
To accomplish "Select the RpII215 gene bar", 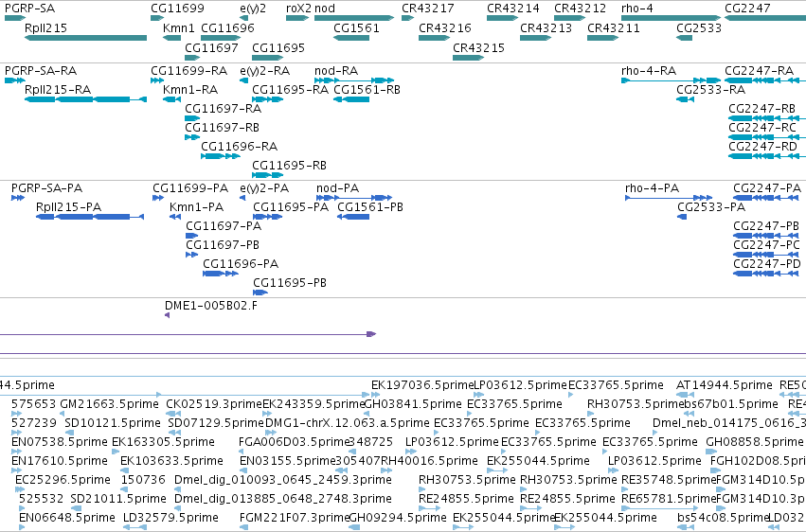I will point(85,38).
